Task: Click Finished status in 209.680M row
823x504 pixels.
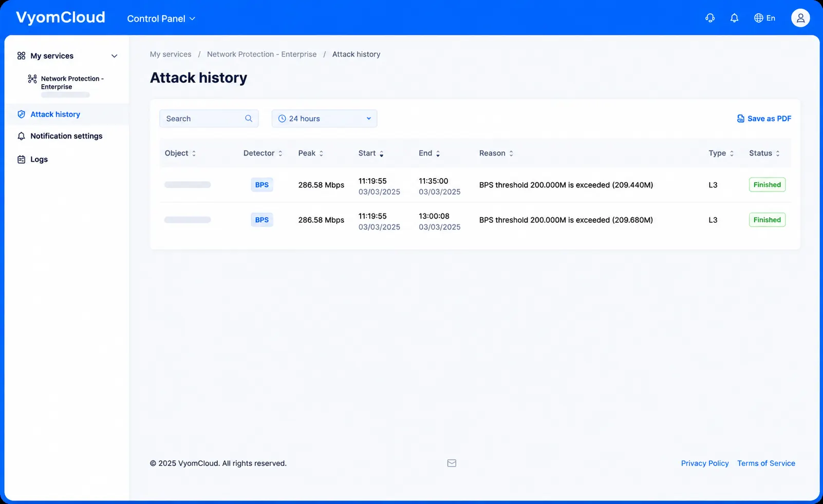Action: pyautogui.click(x=767, y=220)
